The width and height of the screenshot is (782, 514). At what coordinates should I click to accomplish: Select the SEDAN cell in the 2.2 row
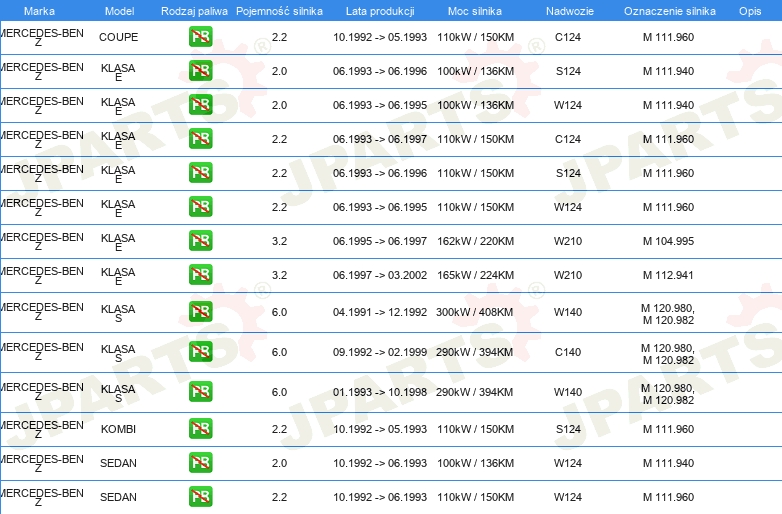pos(118,497)
